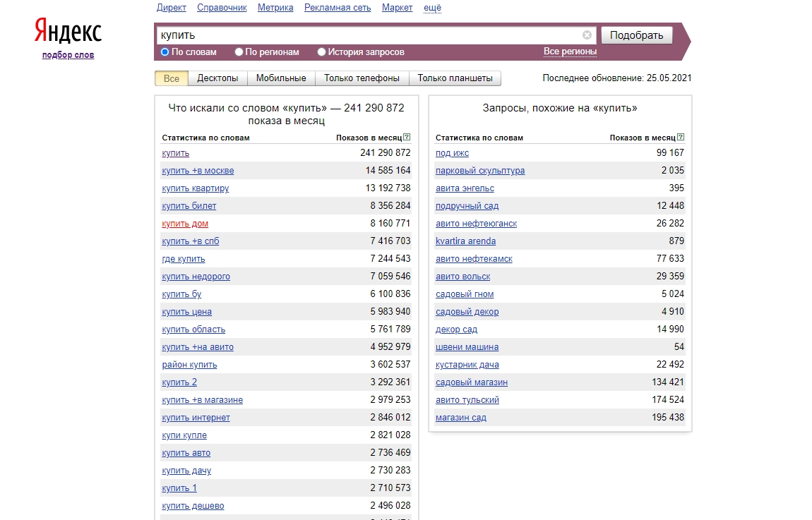
Task: Open Справочник in the top navigation
Action: tap(222, 8)
